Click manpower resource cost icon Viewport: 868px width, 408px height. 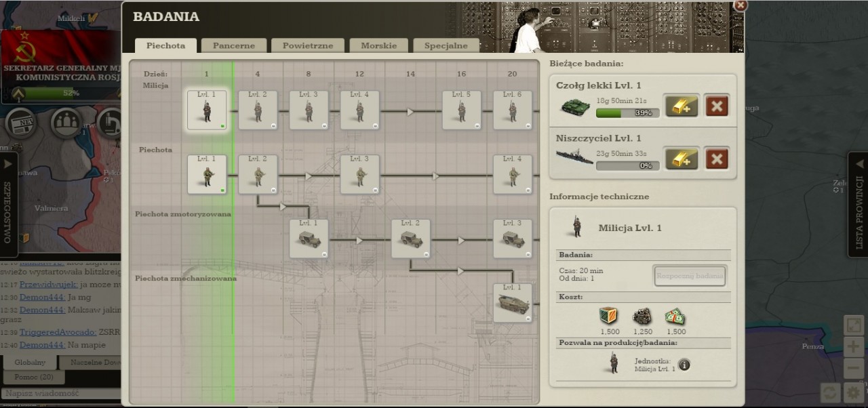point(642,317)
